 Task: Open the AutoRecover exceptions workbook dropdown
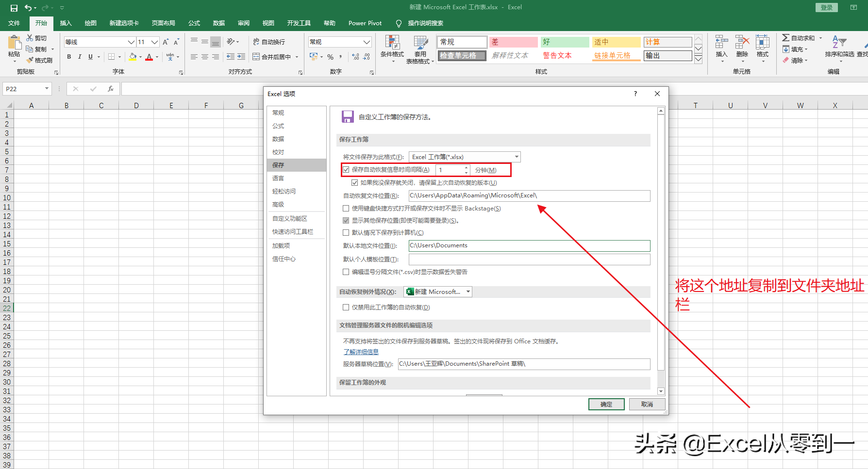(468, 292)
